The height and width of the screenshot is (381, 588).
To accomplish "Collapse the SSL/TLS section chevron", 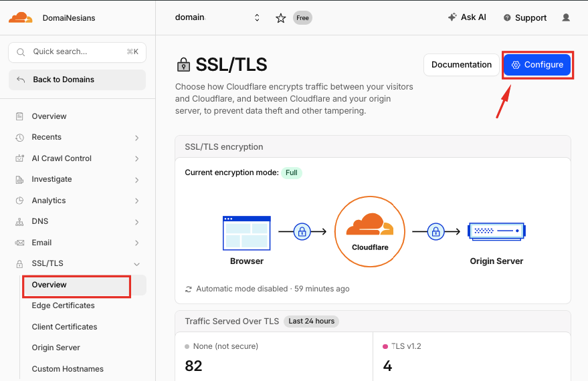I will click(137, 264).
